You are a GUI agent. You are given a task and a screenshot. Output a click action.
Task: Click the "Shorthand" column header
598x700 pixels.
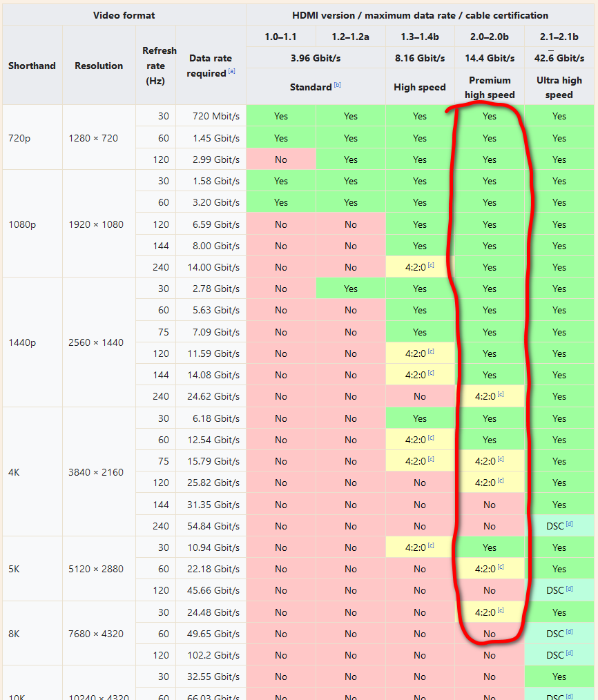32,66
